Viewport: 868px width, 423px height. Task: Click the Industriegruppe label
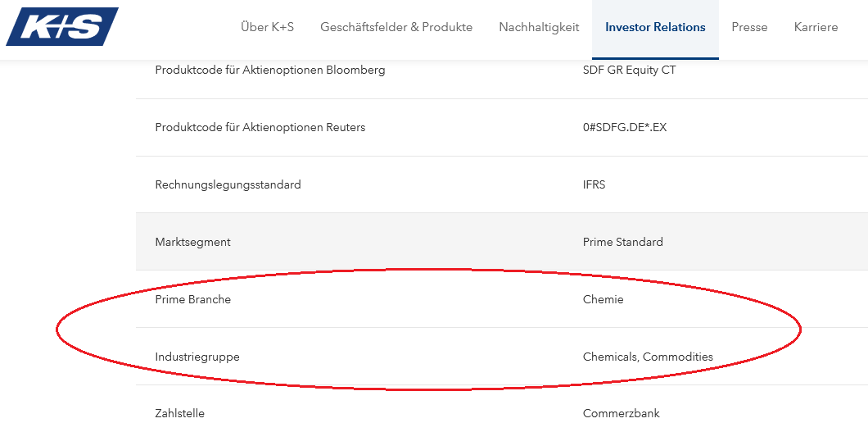(x=197, y=357)
